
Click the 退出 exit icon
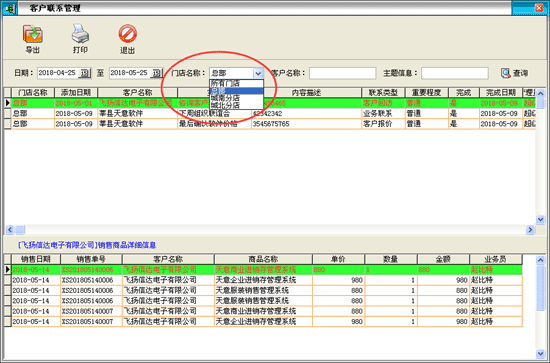127,34
